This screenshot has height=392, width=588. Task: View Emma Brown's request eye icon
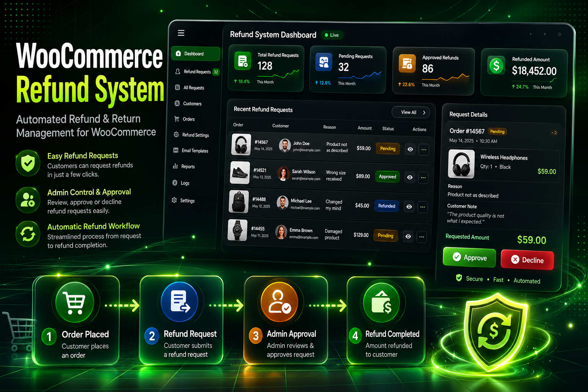(408, 237)
